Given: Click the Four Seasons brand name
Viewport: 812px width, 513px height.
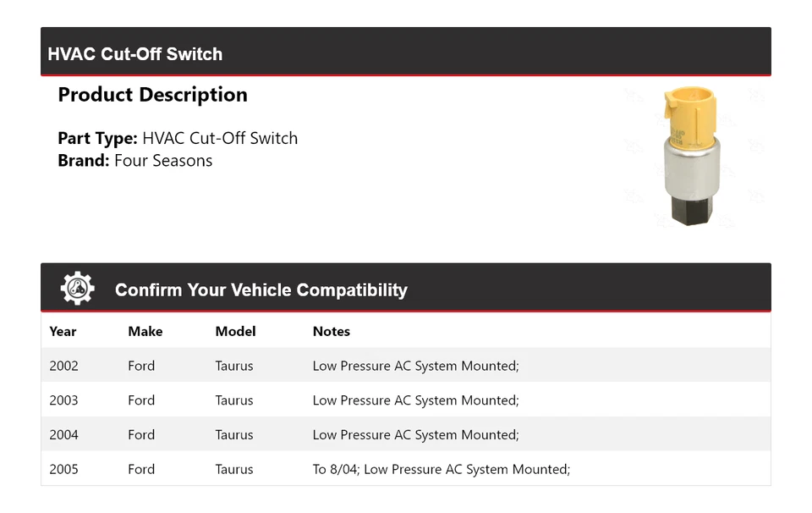Looking at the screenshot, I should [163, 161].
